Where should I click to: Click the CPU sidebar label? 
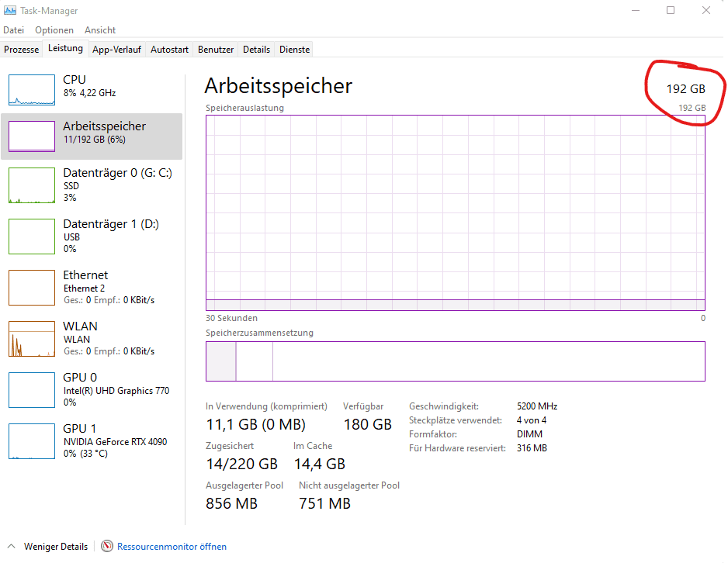click(75, 80)
